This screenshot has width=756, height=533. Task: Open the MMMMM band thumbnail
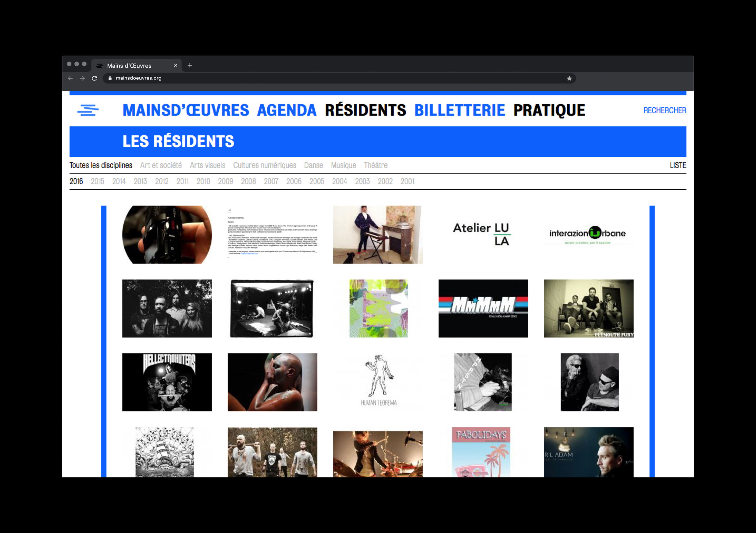point(483,308)
